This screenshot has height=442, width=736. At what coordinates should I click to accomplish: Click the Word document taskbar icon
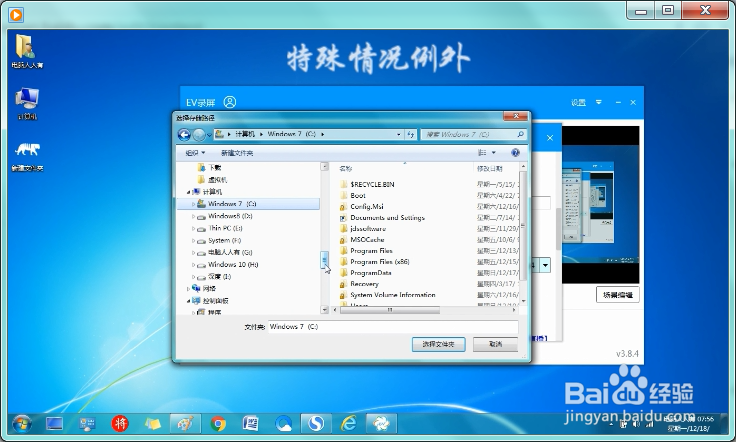click(251, 424)
